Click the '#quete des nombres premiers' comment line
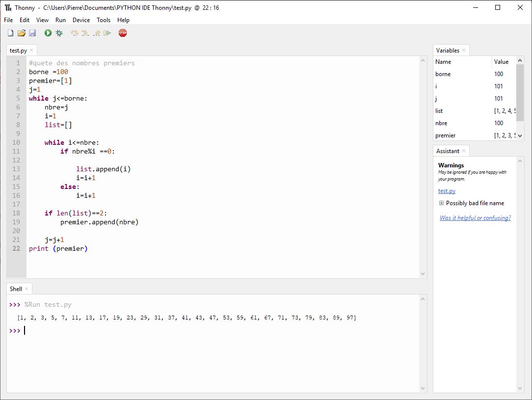 pyautogui.click(x=82, y=63)
